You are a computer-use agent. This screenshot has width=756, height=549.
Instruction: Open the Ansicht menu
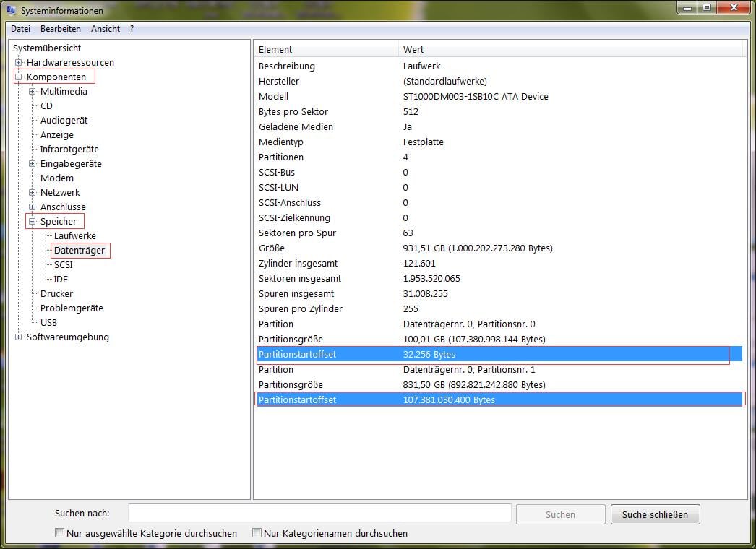(105, 28)
